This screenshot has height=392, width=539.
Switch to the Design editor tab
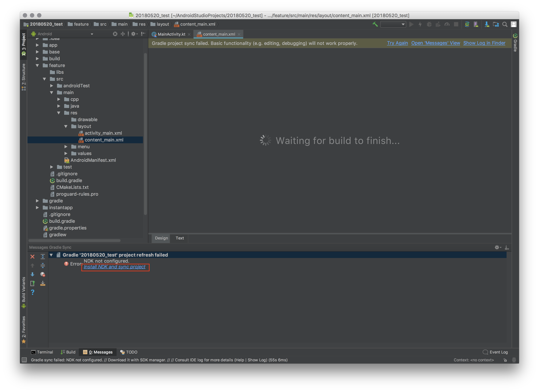click(x=161, y=238)
